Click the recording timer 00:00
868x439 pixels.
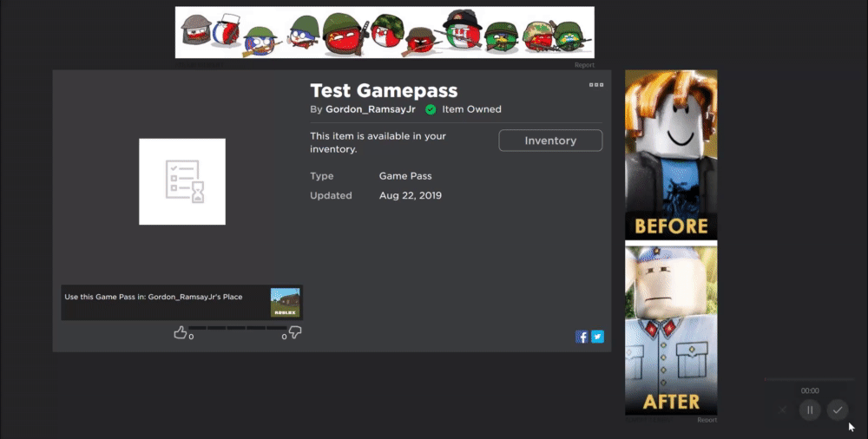810,390
